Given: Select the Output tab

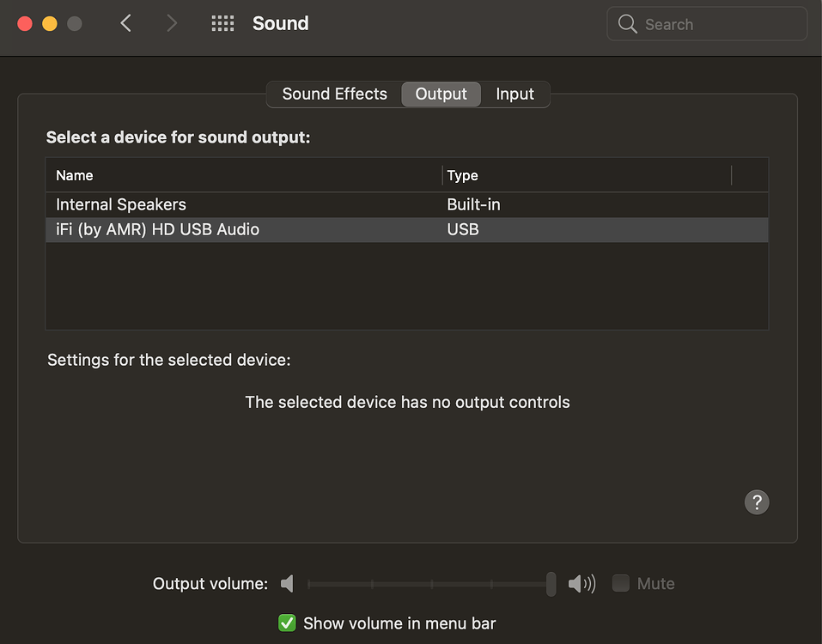Looking at the screenshot, I should click(441, 94).
